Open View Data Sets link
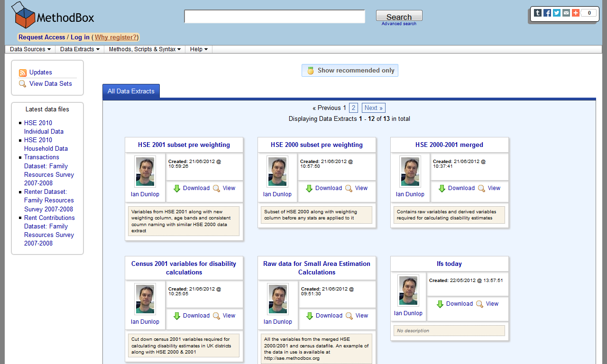This screenshot has height=364, width=607. tap(51, 84)
